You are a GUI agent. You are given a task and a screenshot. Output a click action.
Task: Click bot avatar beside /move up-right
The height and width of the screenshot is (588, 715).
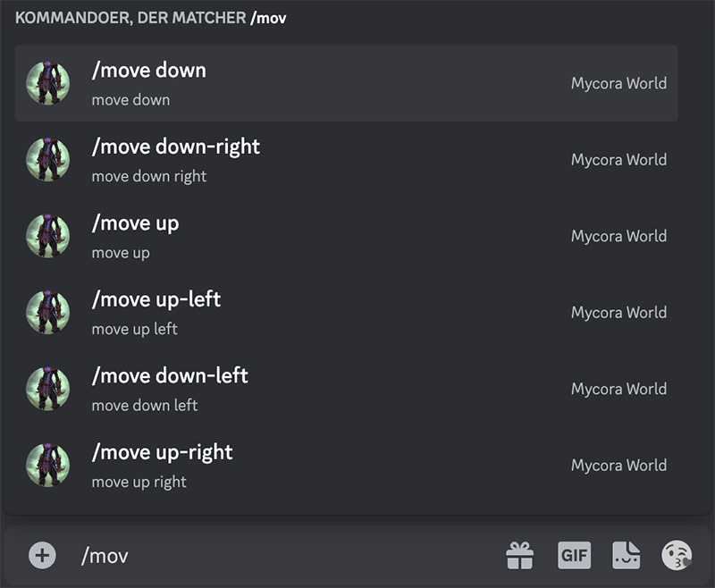48,466
